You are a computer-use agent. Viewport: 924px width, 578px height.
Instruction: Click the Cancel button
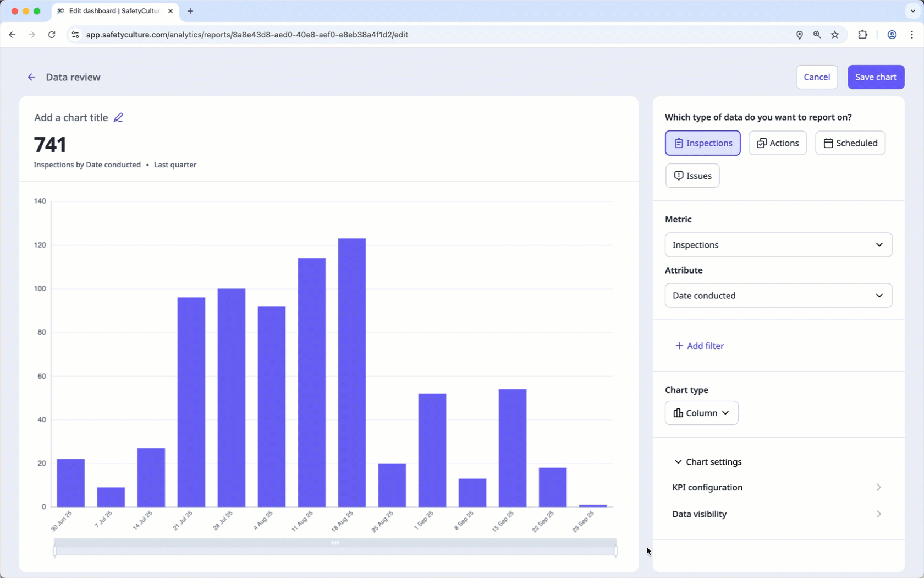[816, 77]
